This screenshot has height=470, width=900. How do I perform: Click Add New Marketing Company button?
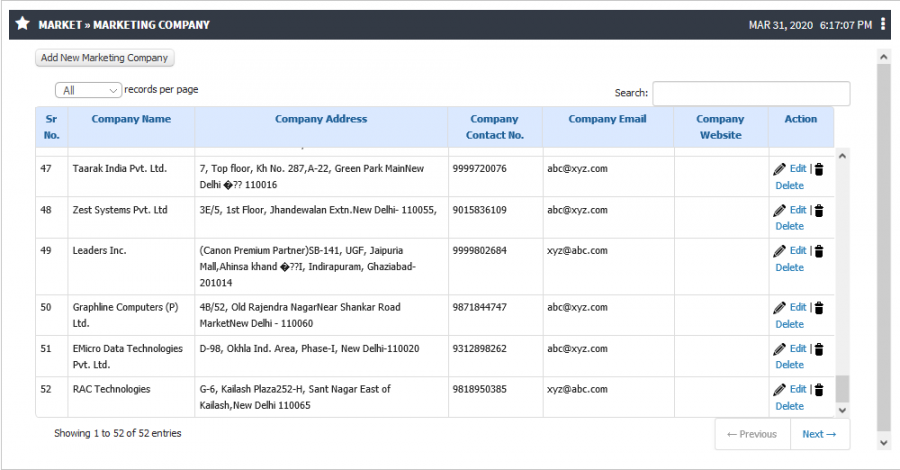tap(104, 58)
